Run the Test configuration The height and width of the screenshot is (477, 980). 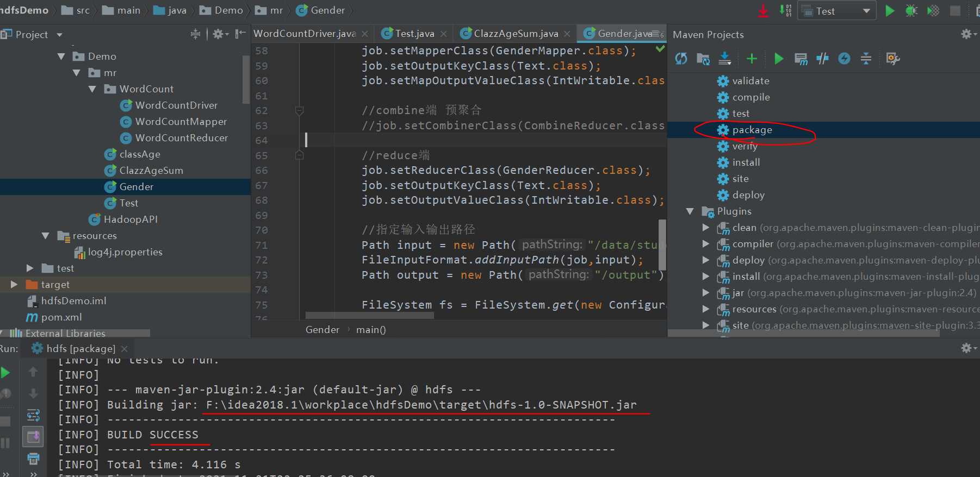pos(890,11)
